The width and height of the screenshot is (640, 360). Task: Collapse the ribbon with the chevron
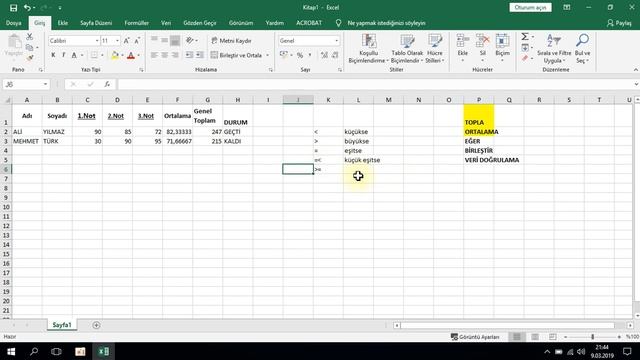tap(636, 70)
